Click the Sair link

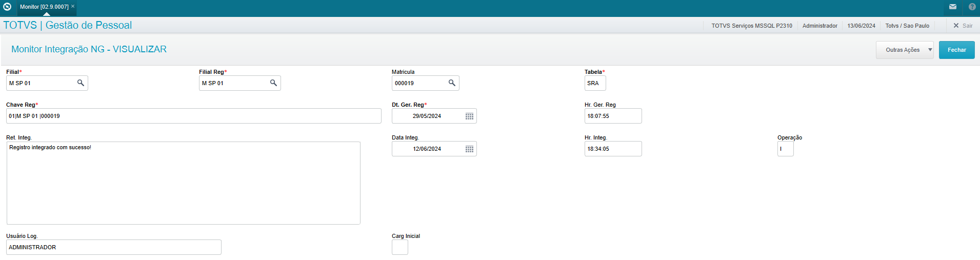[967, 26]
